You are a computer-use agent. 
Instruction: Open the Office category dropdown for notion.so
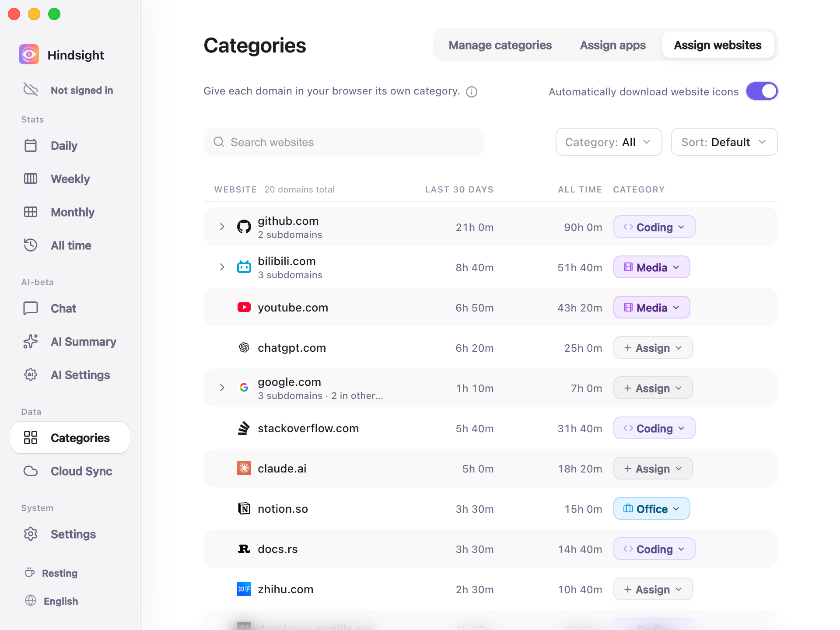point(651,508)
